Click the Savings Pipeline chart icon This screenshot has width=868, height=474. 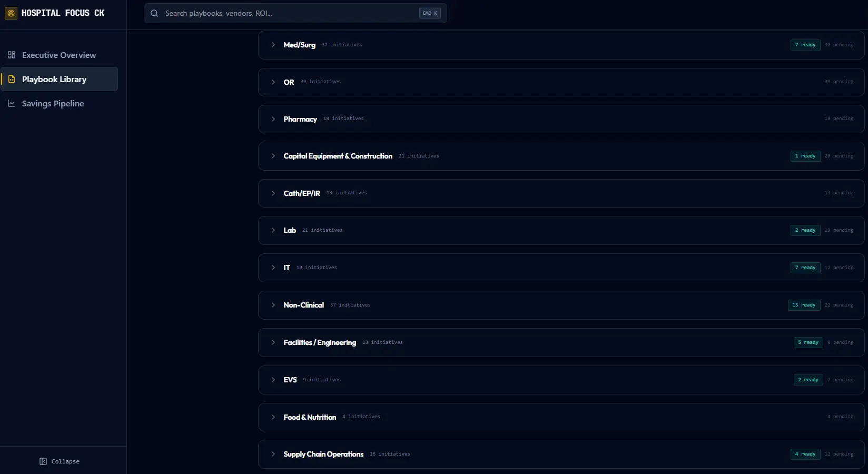[12, 103]
